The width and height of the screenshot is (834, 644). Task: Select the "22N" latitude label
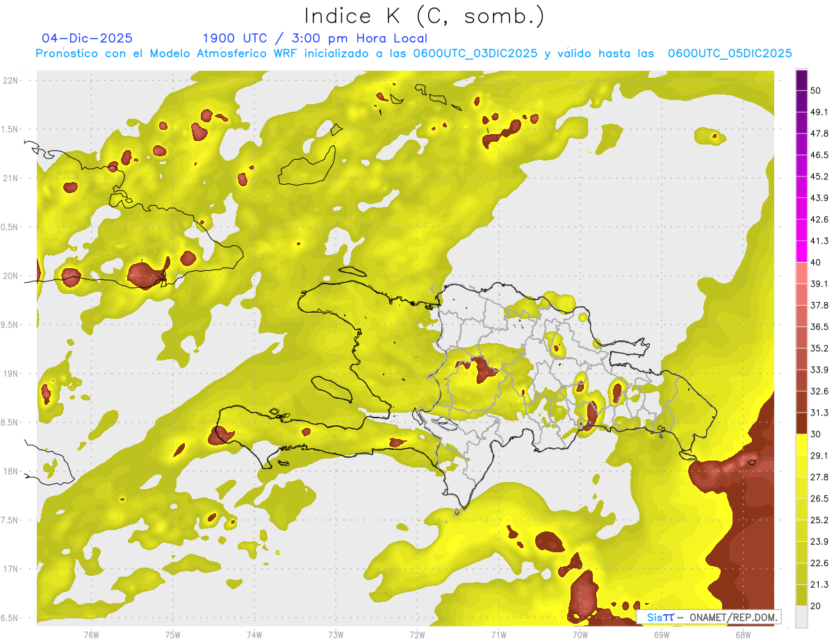coord(10,80)
